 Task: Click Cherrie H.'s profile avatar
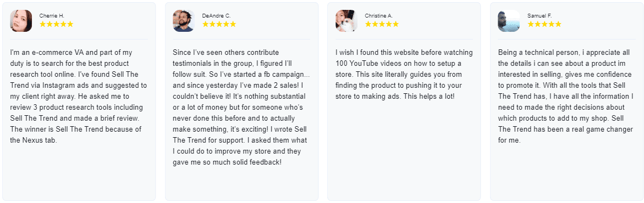[21, 21]
